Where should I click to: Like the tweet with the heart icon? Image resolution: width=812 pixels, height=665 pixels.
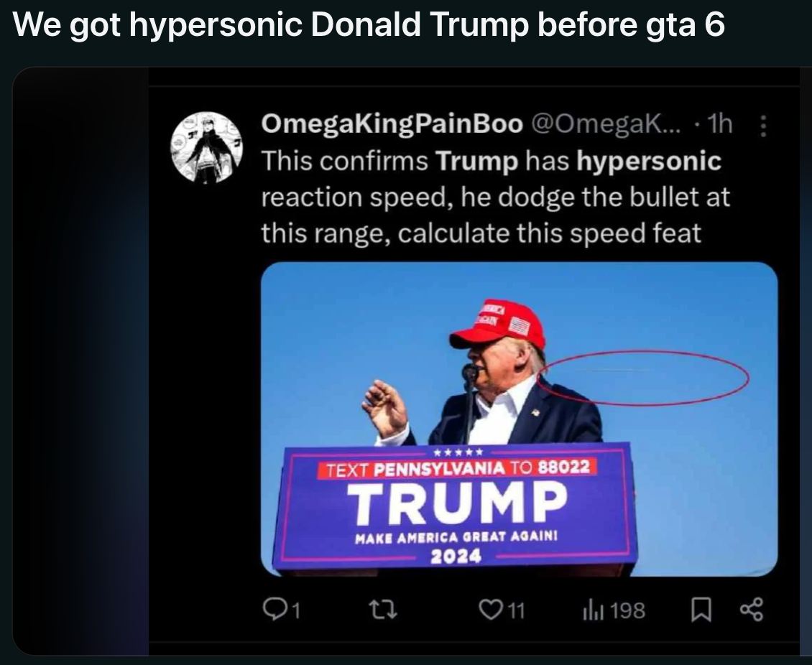pyautogui.click(x=488, y=610)
